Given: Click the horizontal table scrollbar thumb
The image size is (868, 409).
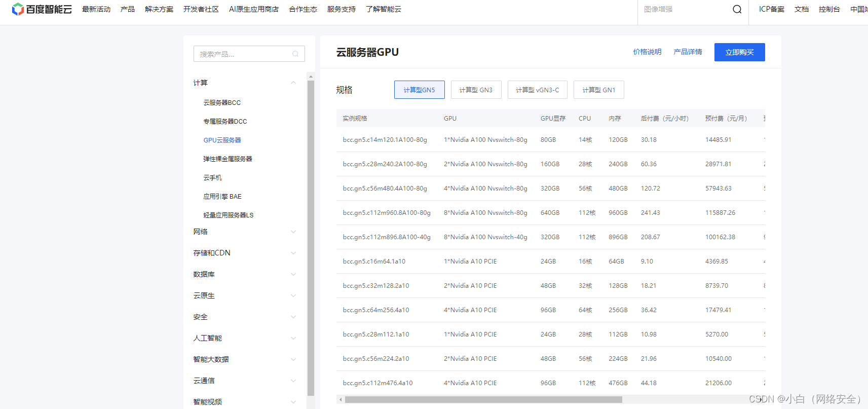Looking at the screenshot, I should click(x=483, y=399).
